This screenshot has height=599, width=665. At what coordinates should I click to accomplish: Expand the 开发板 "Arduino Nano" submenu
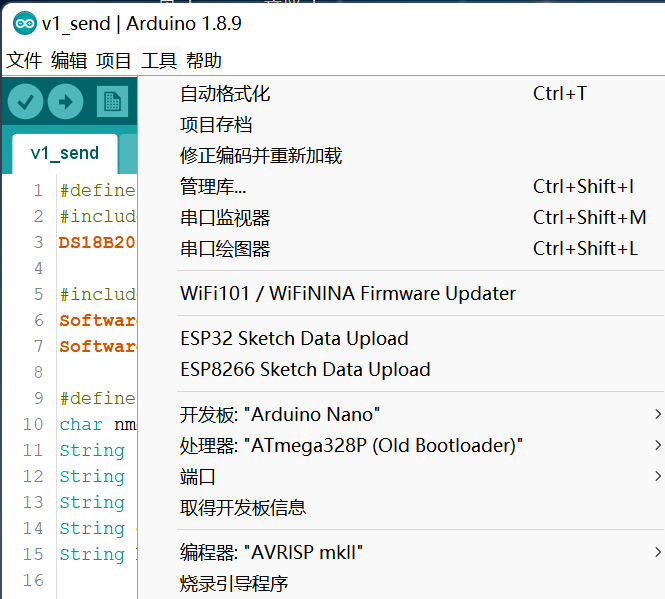280,414
